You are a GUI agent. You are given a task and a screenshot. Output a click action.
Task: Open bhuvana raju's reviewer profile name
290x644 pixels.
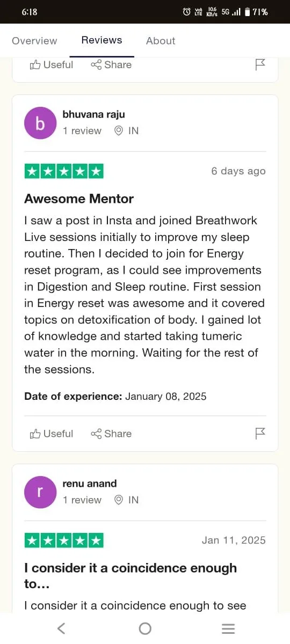coord(93,114)
